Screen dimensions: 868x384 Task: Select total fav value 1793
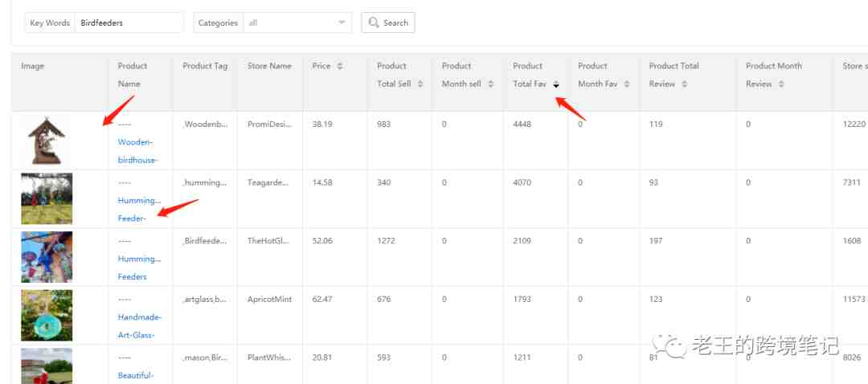[x=522, y=300]
